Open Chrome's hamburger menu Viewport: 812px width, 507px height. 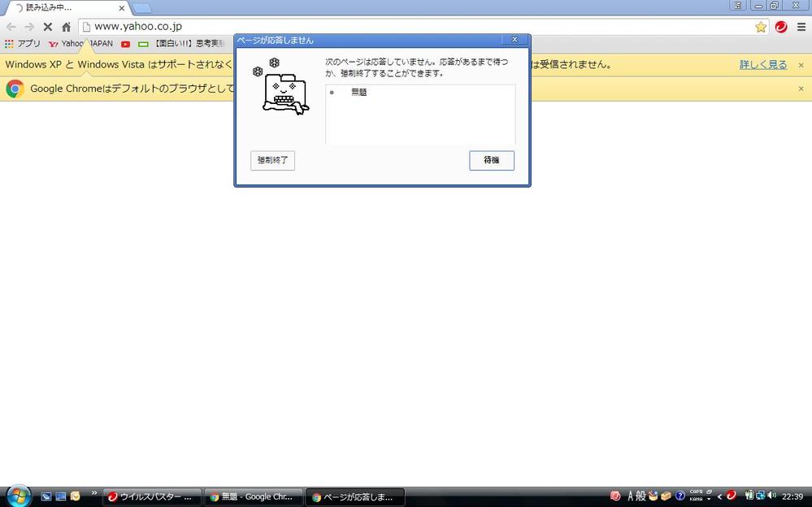pos(801,27)
